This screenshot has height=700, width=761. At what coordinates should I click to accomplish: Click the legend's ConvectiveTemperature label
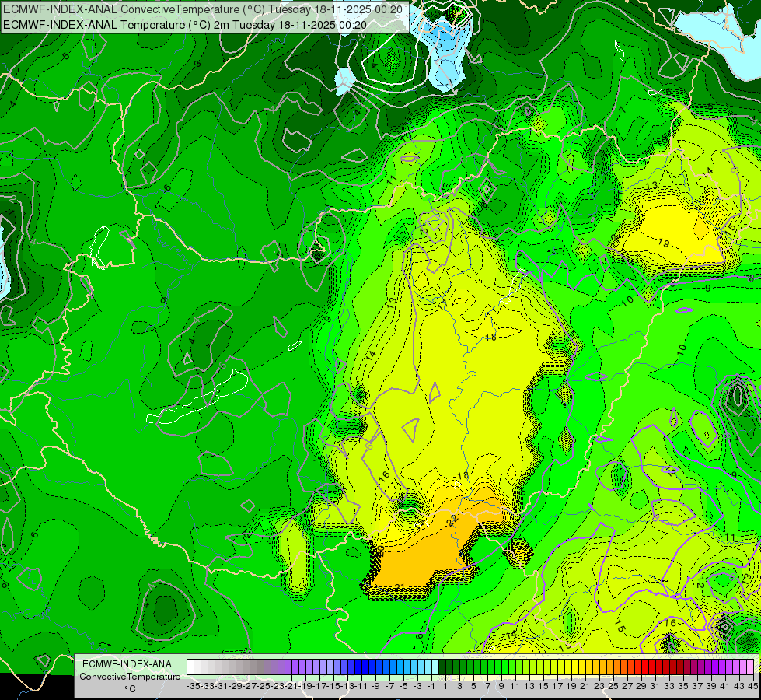click(130, 676)
